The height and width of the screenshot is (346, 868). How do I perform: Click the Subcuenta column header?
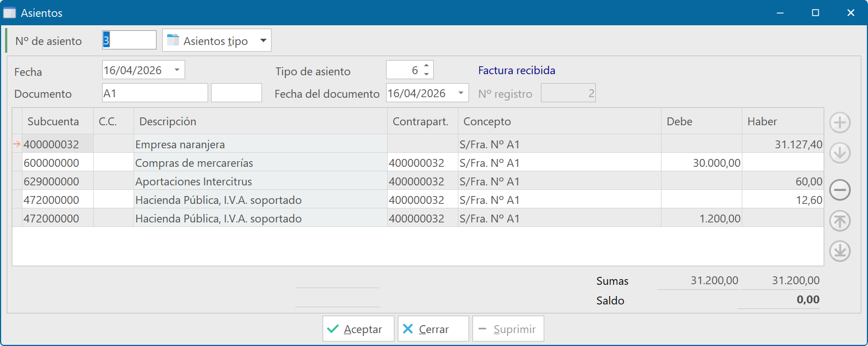53,121
